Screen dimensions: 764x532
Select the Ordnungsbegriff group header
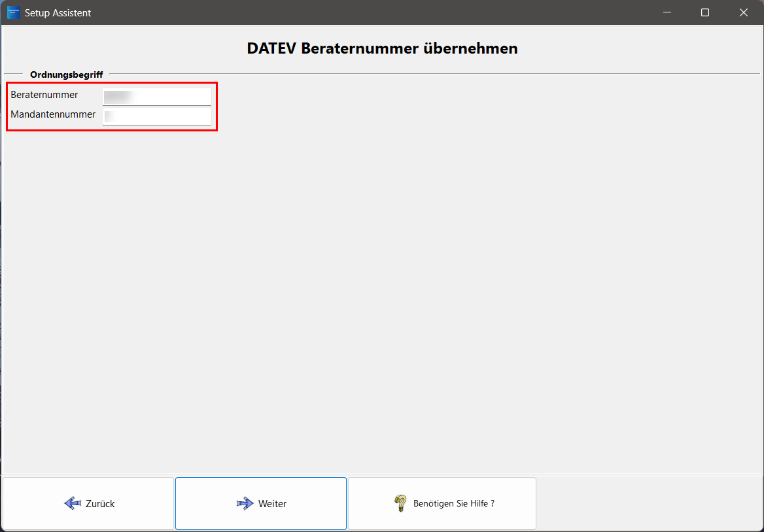66,75
